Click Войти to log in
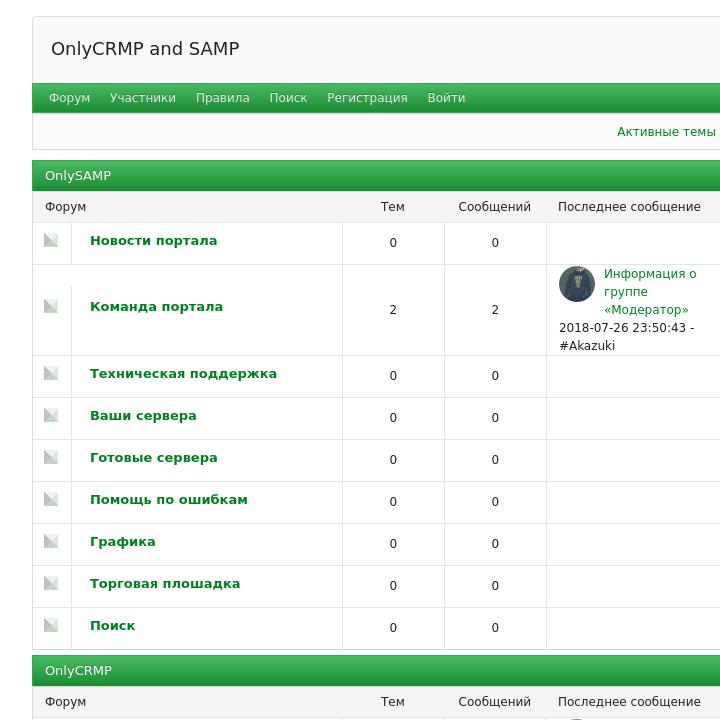 click(x=446, y=98)
